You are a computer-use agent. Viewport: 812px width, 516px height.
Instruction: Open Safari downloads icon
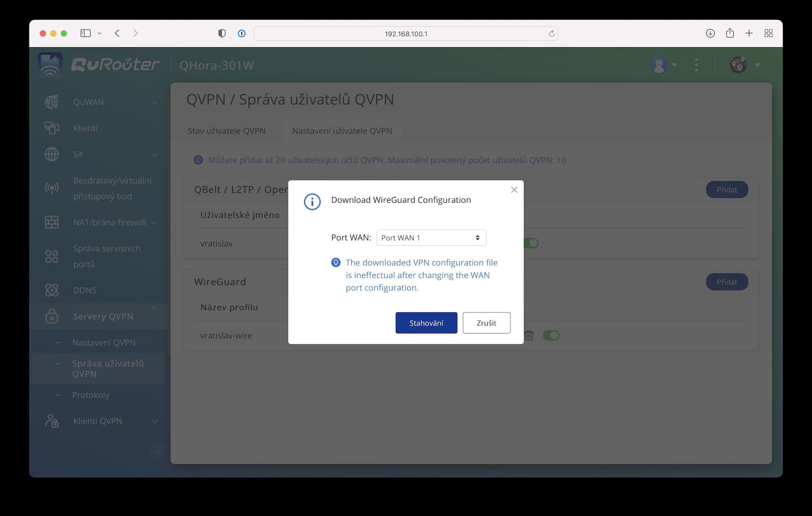[710, 33]
